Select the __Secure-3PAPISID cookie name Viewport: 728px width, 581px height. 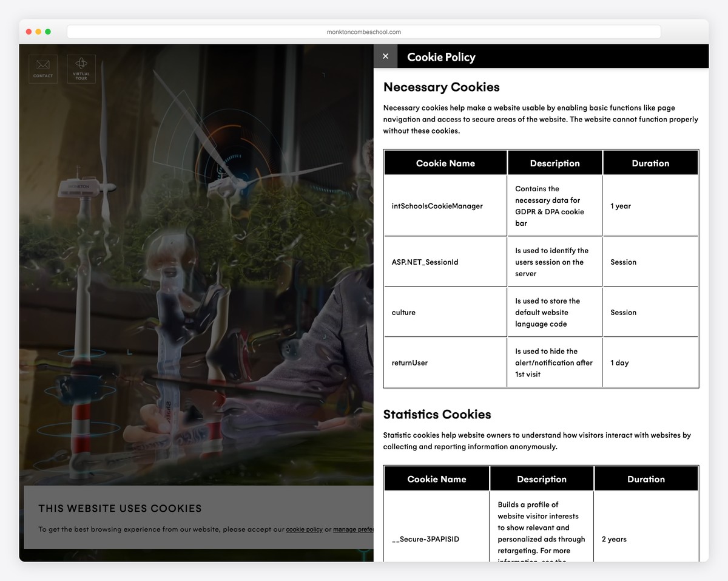point(425,539)
